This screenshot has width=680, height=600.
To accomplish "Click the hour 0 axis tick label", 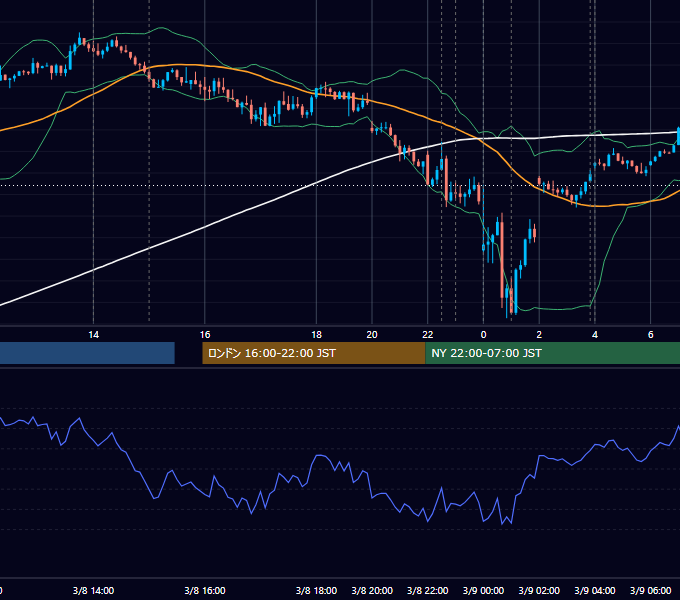I will pos(484,335).
